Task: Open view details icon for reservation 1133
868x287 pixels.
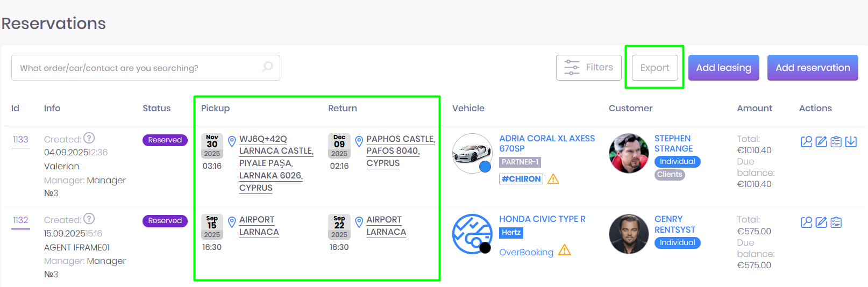Action: 806,141
